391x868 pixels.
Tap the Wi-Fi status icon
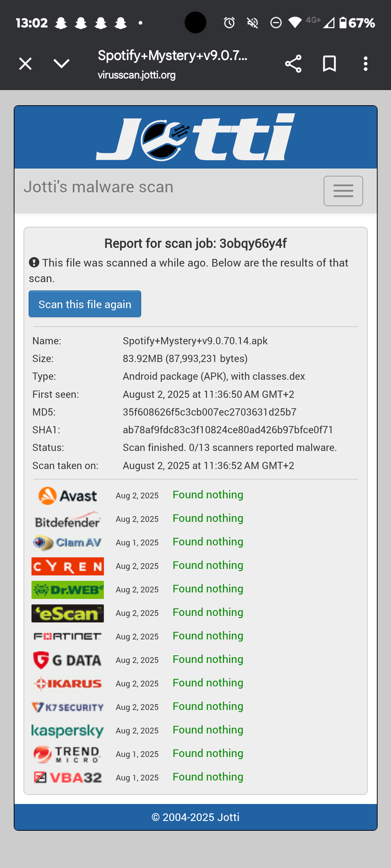point(295,23)
